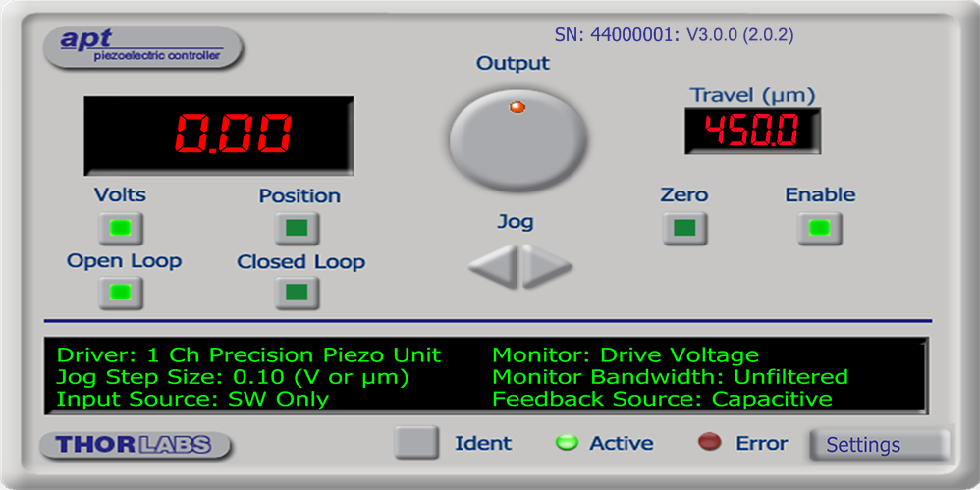Select Open Loop control mode
This screenshot has width=980, height=490.
click(x=121, y=293)
